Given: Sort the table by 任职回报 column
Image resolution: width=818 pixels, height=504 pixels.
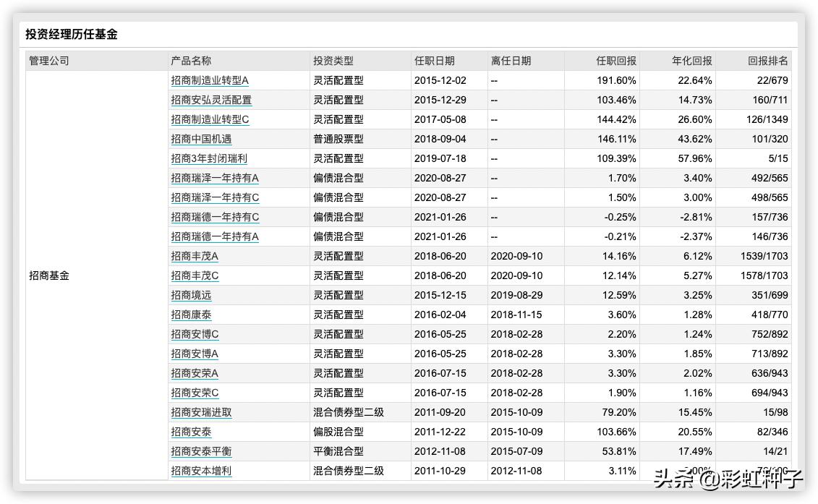Looking at the screenshot, I should pyautogui.click(x=618, y=61).
